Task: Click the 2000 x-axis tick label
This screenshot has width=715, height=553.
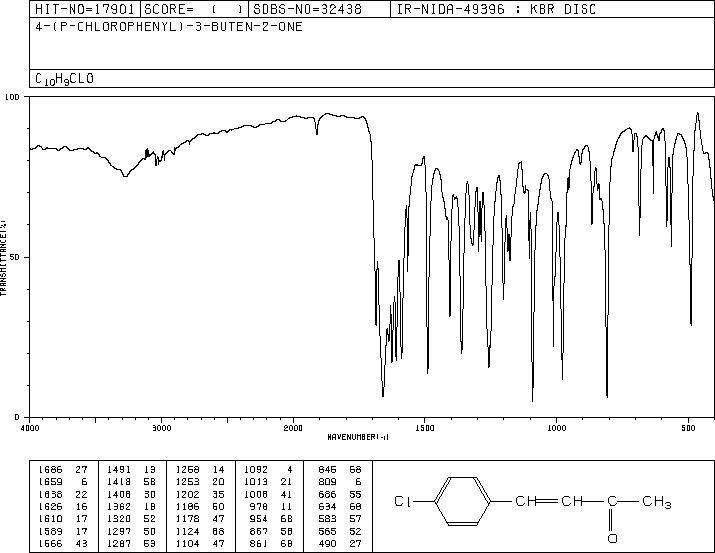Action: [x=293, y=428]
